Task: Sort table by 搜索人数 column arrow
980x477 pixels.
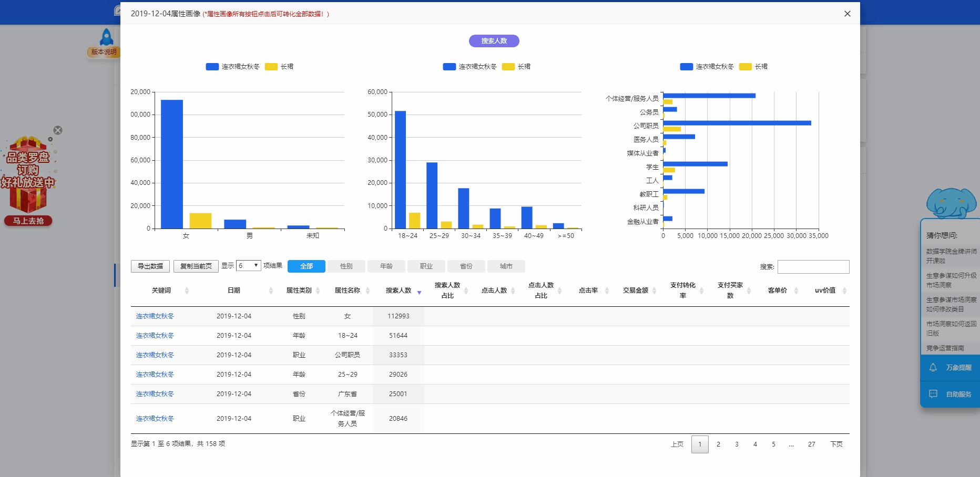Action: point(420,292)
